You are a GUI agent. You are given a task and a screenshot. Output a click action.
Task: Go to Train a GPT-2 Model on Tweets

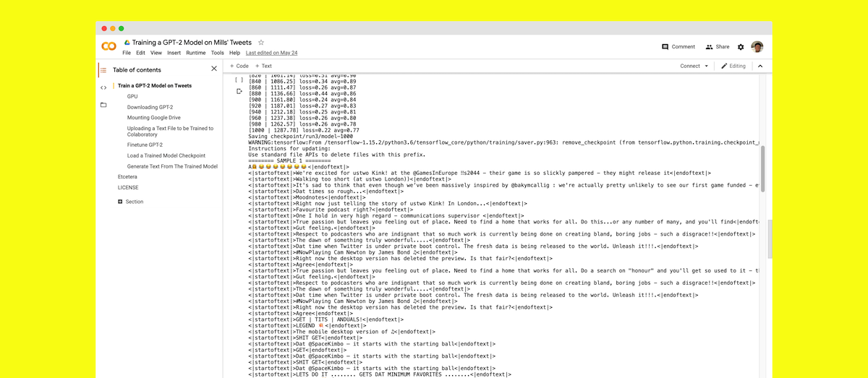(x=155, y=85)
